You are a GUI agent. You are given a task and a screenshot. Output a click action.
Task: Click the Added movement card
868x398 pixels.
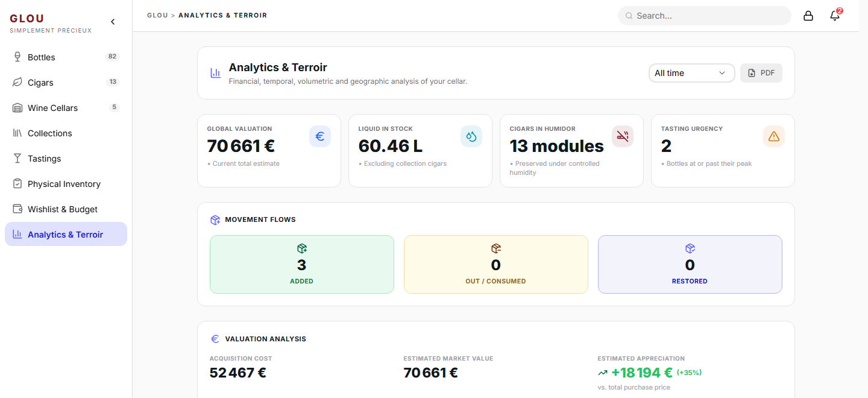[x=302, y=264]
